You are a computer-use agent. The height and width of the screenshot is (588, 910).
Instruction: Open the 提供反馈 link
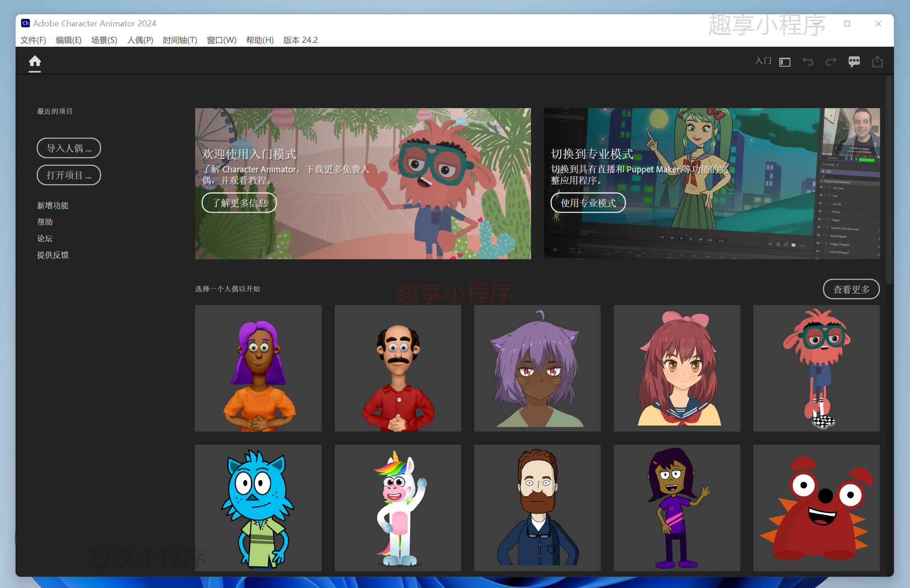[x=53, y=255]
